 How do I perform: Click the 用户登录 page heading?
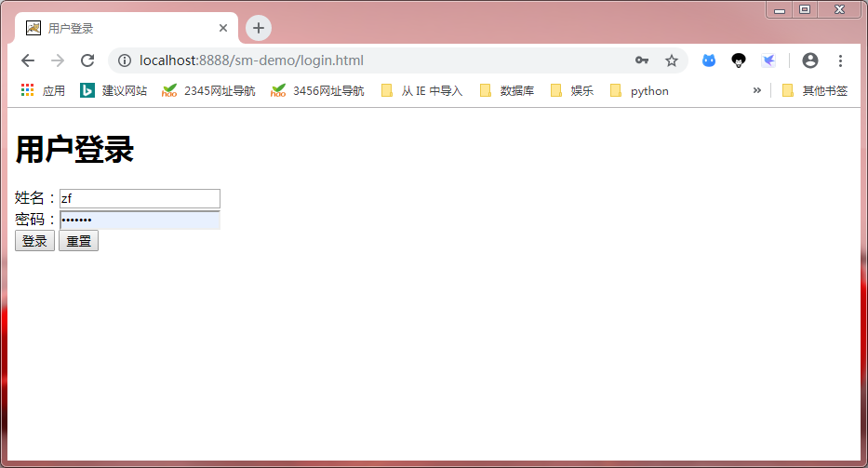pos(74,150)
